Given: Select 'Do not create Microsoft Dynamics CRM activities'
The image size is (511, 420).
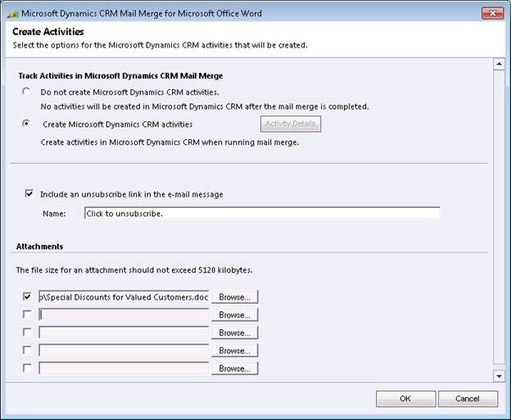Looking at the screenshot, I should pyautogui.click(x=26, y=92).
